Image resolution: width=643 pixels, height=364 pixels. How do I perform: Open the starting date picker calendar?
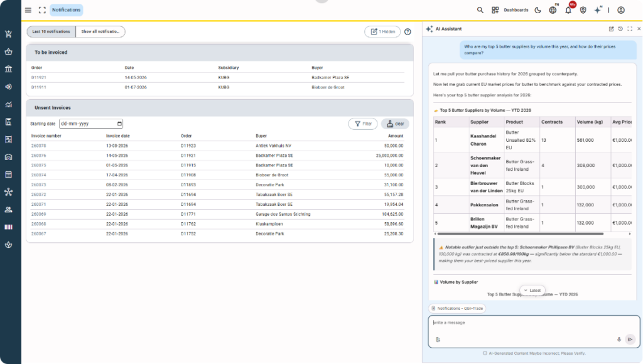click(x=119, y=124)
